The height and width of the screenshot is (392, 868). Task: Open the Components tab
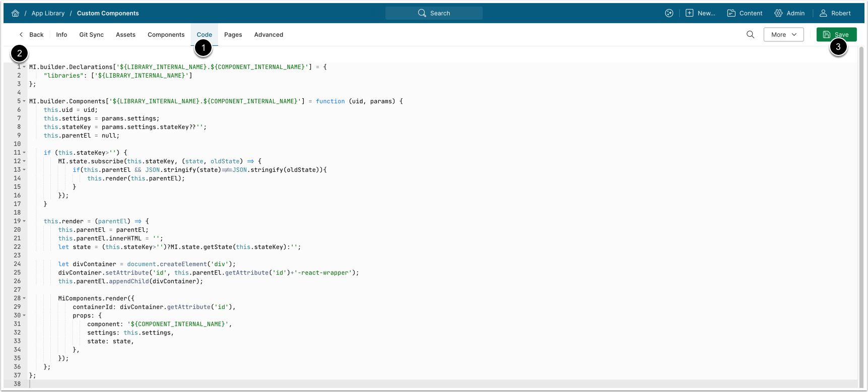pyautogui.click(x=166, y=35)
